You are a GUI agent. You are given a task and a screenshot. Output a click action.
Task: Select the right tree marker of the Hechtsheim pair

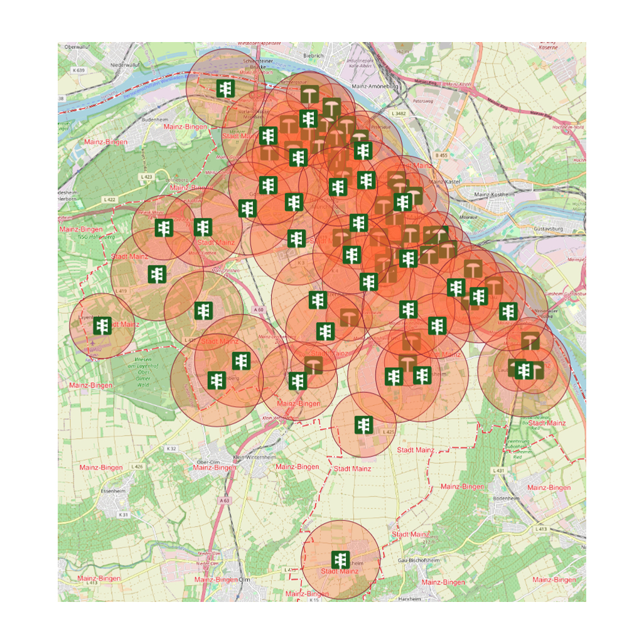422,375
